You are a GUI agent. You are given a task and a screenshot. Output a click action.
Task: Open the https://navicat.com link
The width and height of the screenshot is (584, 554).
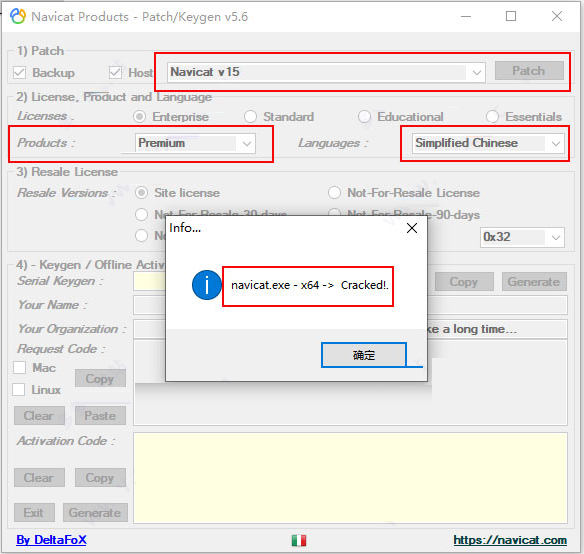point(510,540)
